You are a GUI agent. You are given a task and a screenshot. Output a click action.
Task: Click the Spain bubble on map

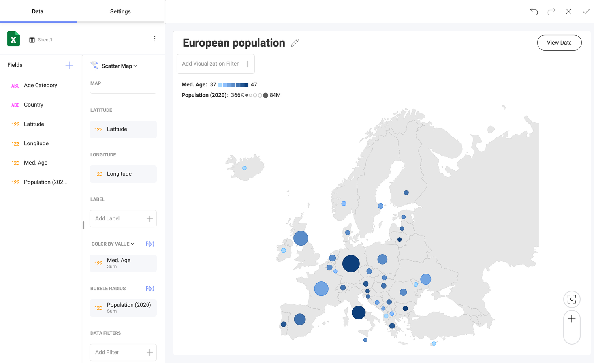coord(300,319)
